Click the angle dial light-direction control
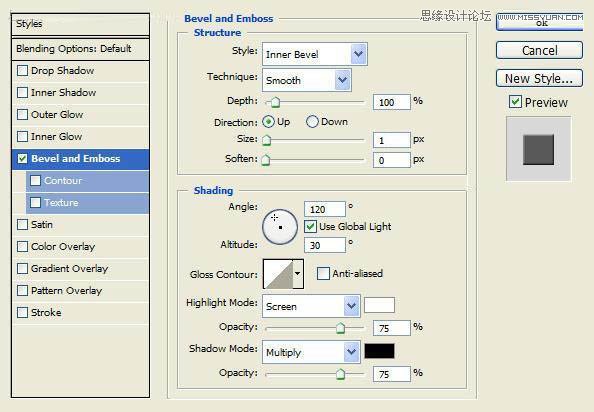This screenshot has height=412, width=594. click(x=280, y=226)
